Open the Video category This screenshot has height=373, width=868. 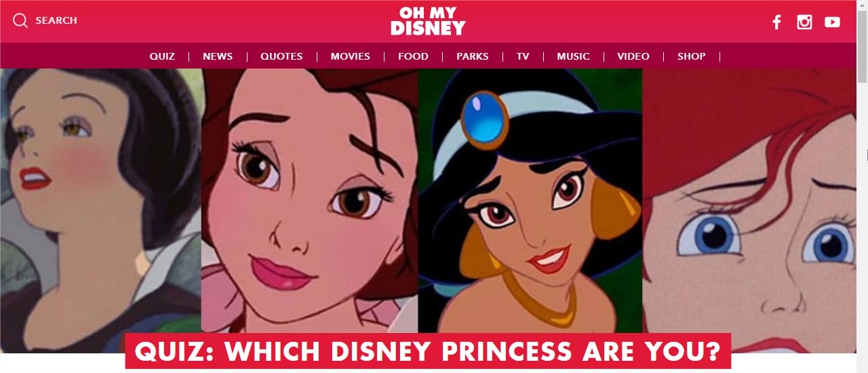point(633,56)
